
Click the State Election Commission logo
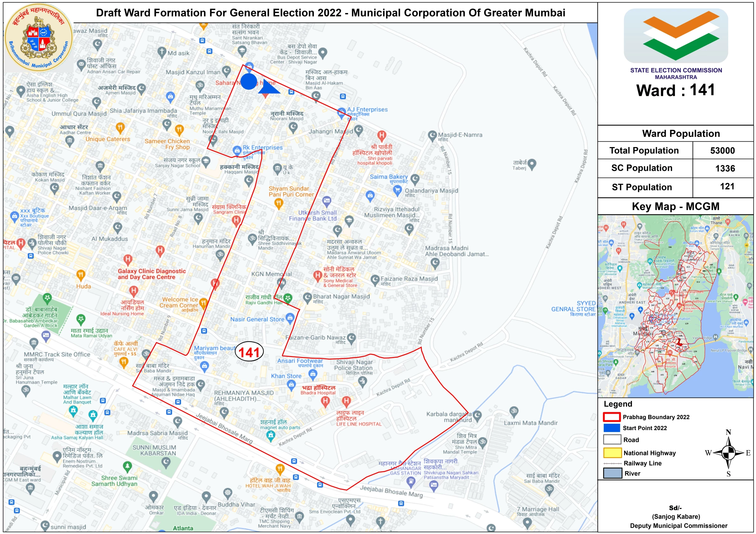point(676,36)
